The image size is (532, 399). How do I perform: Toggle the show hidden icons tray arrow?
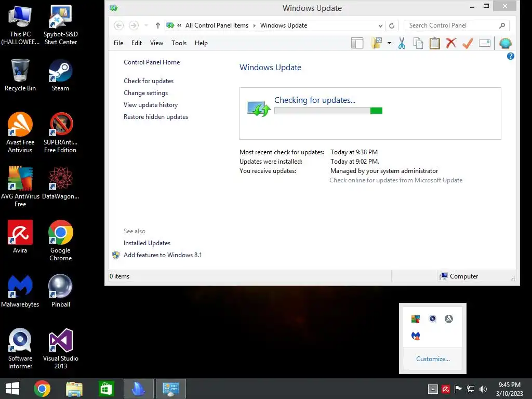(433, 389)
